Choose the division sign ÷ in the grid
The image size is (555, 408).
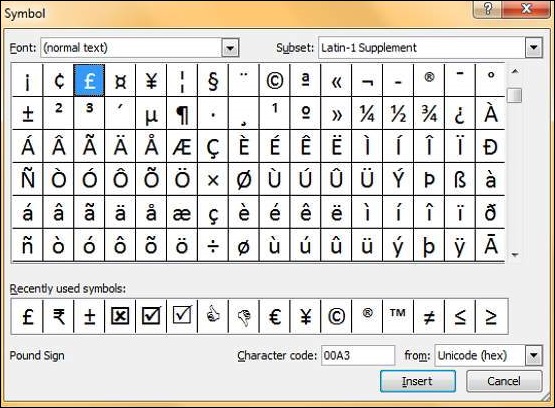click(213, 246)
